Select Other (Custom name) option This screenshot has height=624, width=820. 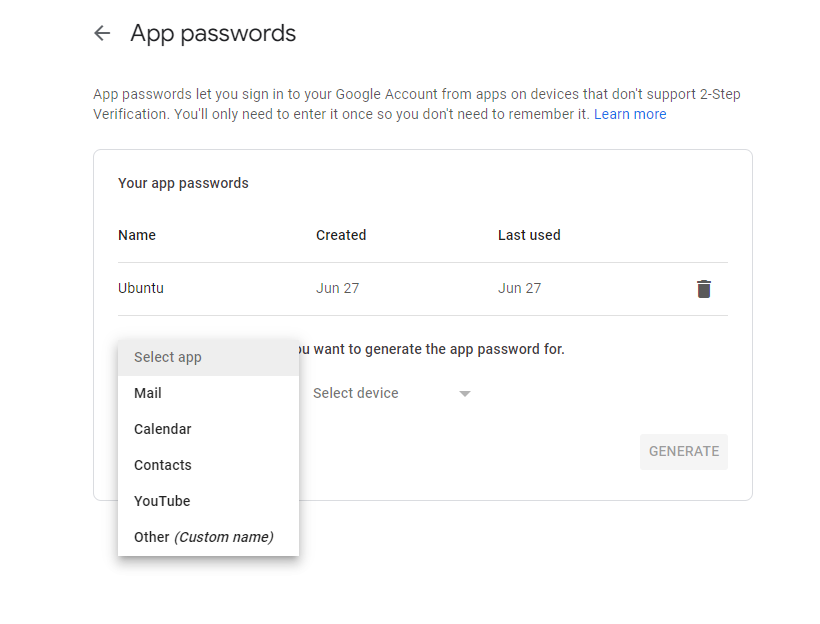[203, 537]
